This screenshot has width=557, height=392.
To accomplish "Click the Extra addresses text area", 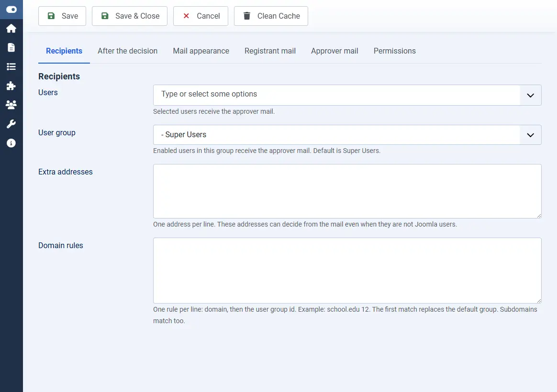I will (x=347, y=191).
